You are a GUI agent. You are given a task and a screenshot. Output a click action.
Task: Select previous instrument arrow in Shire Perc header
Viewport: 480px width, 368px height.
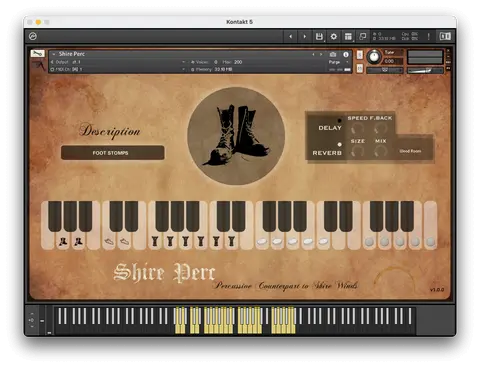point(313,54)
